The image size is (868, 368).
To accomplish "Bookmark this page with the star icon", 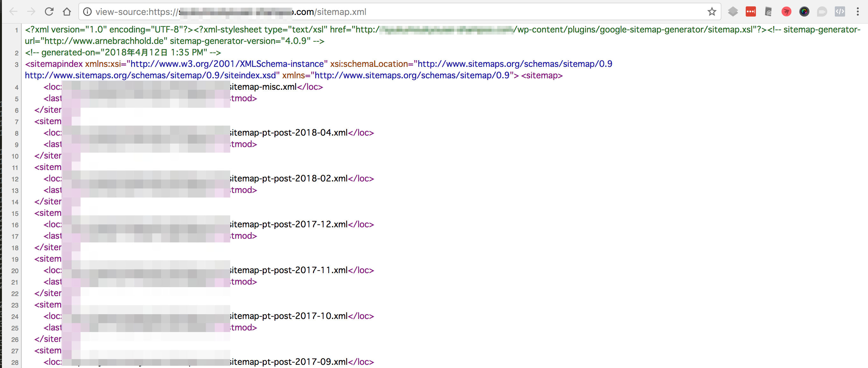I will pos(712,12).
